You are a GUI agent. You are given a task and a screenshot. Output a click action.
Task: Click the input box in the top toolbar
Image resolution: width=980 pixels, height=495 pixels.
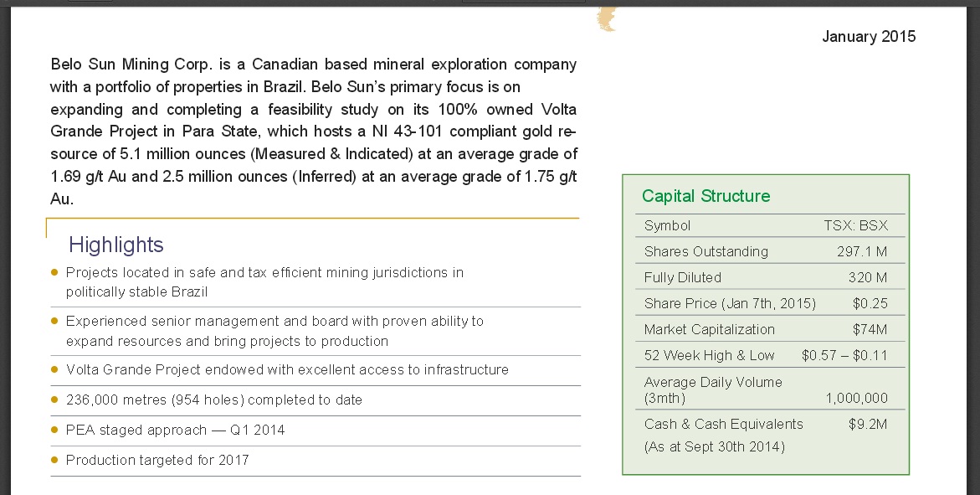(524, 2)
